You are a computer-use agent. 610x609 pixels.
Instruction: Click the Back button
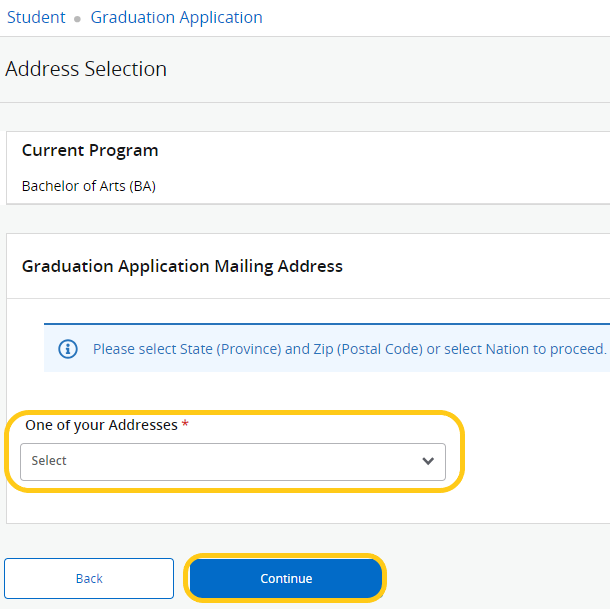point(89,579)
